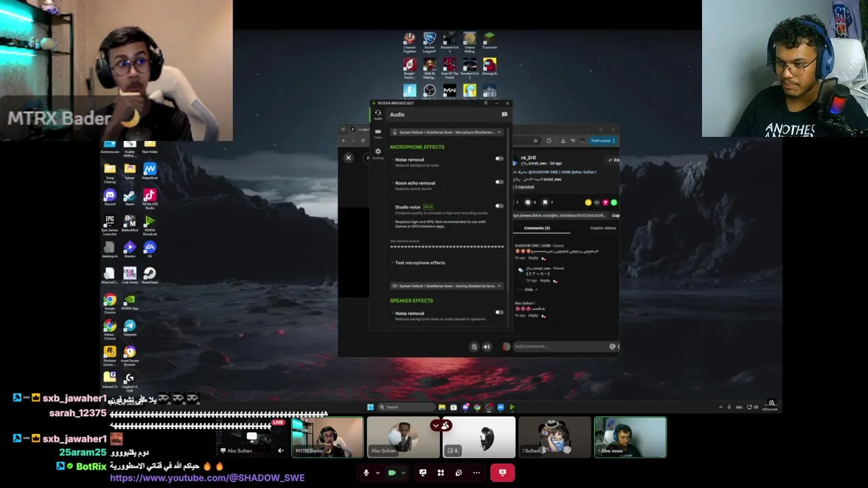The height and width of the screenshot is (488, 868).
Task: Mute microphone in call controls
Action: coord(366,472)
